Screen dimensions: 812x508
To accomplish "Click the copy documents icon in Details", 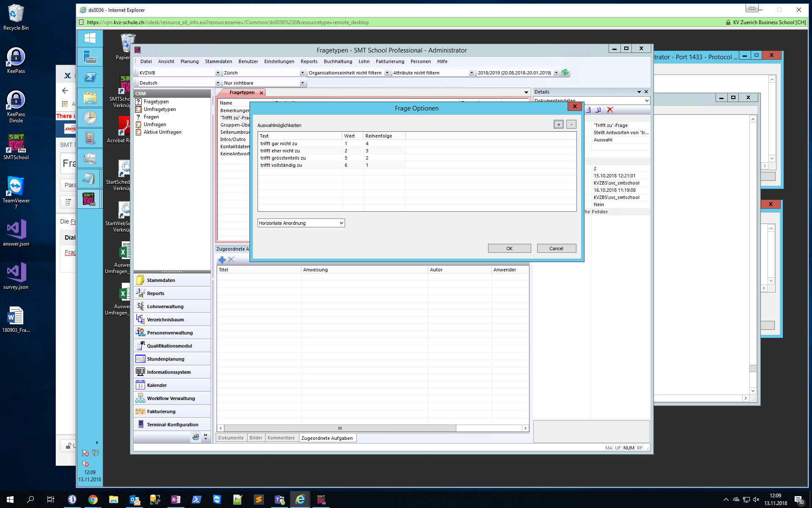I will click(x=598, y=110).
